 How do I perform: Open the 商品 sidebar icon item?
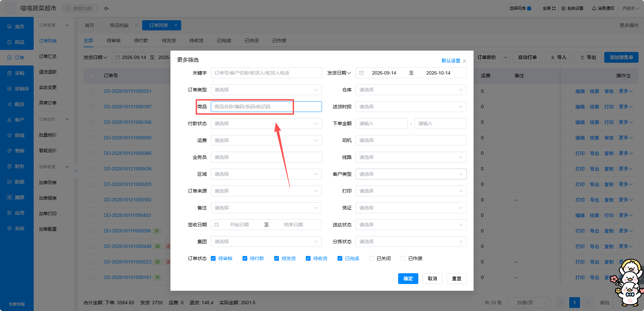click(9, 42)
